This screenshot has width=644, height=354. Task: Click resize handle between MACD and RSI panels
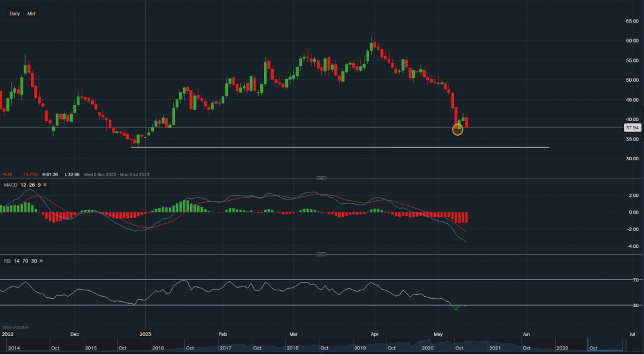coord(322,254)
